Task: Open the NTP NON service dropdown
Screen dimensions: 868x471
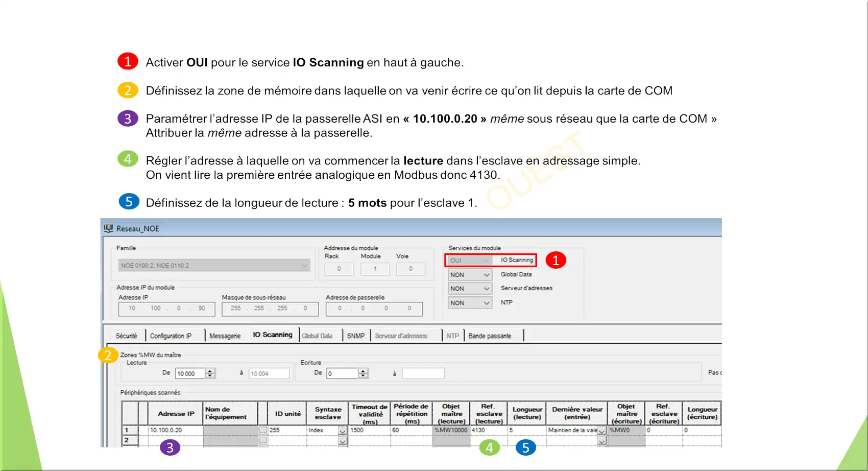Action: tap(470, 303)
